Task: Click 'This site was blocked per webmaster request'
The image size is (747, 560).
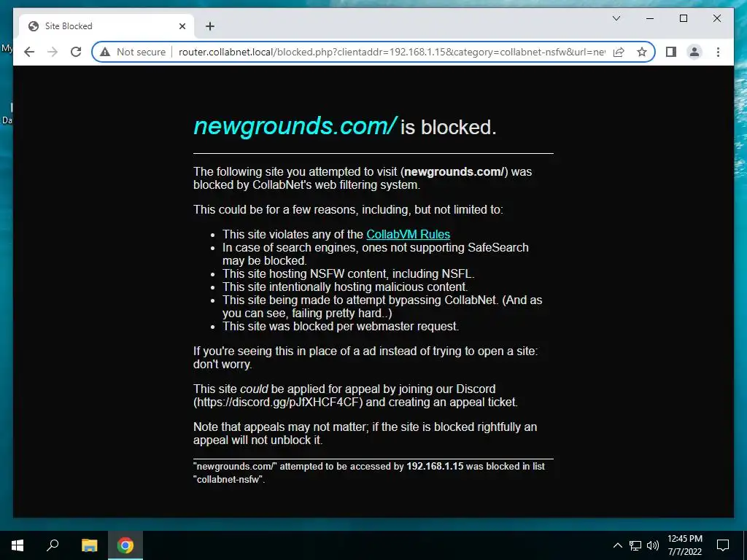Action: point(341,326)
